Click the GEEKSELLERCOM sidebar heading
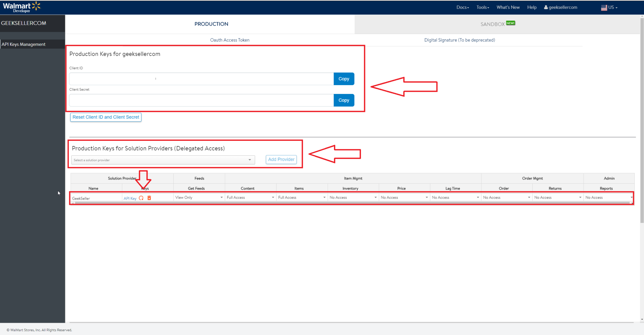The width and height of the screenshot is (644, 335). [24, 23]
